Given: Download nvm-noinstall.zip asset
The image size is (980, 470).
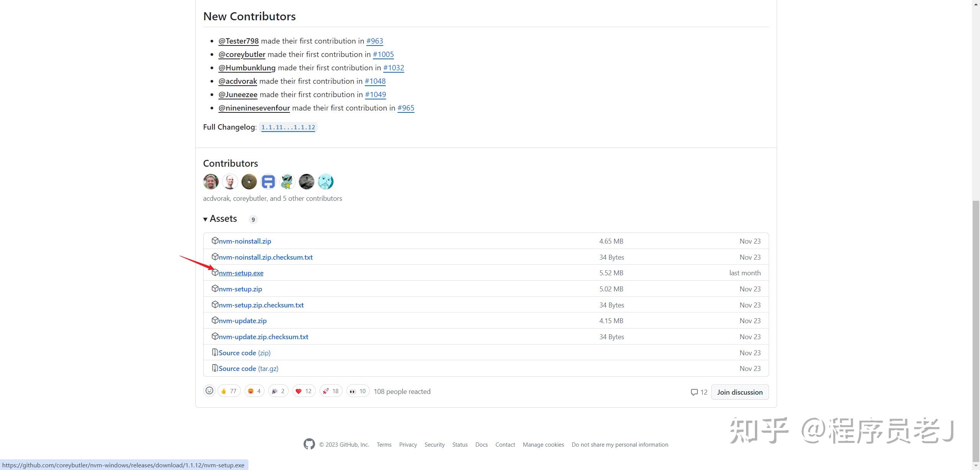Looking at the screenshot, I should [245, 241].
